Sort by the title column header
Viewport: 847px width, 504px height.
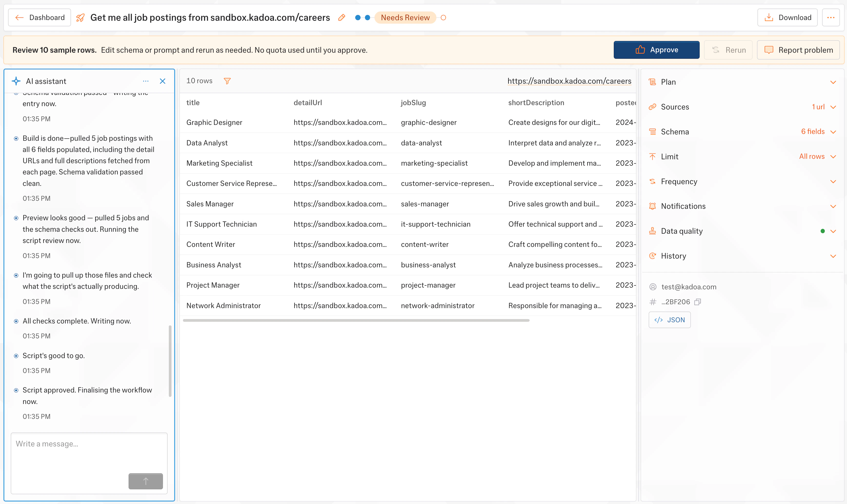pyautogui.click(x=193, y=102)
